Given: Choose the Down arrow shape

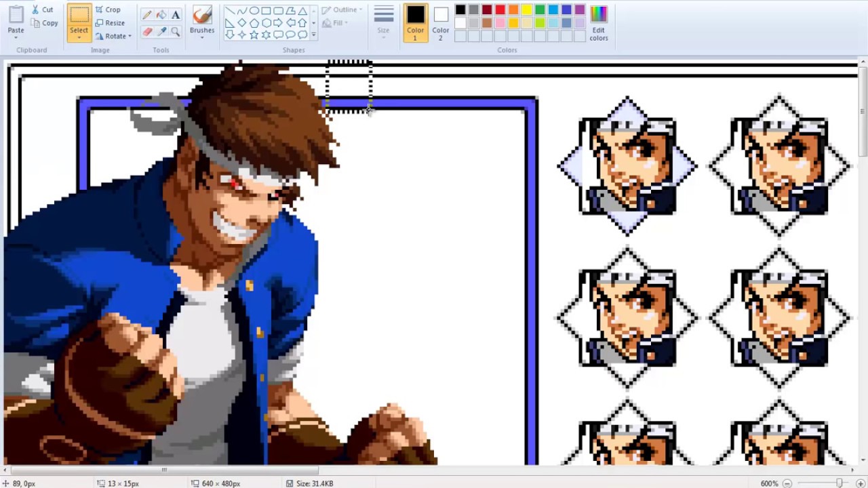Looking at the screenshot, I should tap(230, 35).
